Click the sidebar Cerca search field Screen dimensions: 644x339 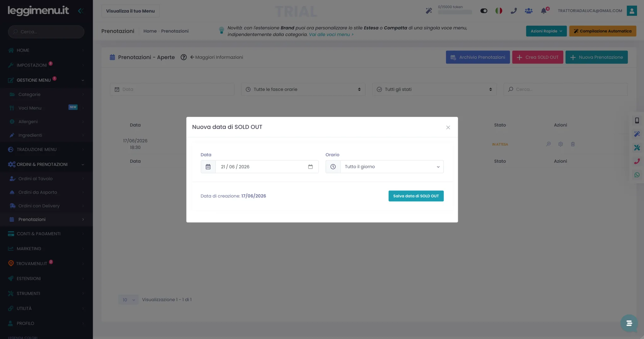[46, 32]
